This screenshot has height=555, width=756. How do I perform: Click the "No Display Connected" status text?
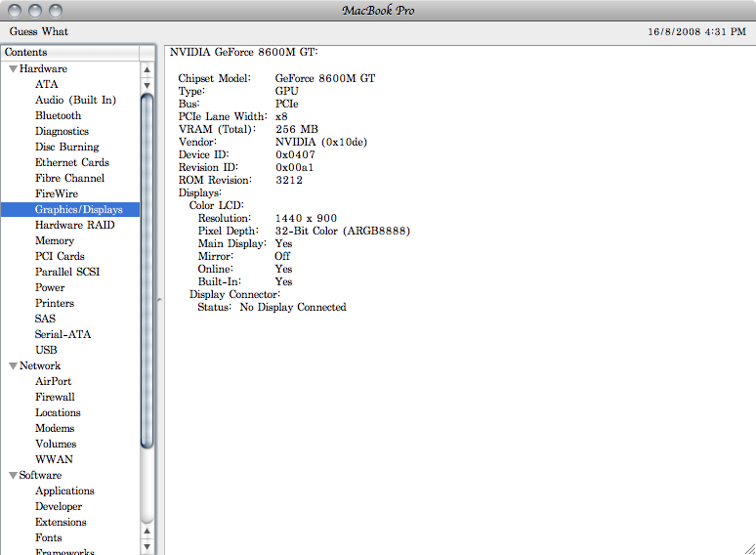point(293,307)
